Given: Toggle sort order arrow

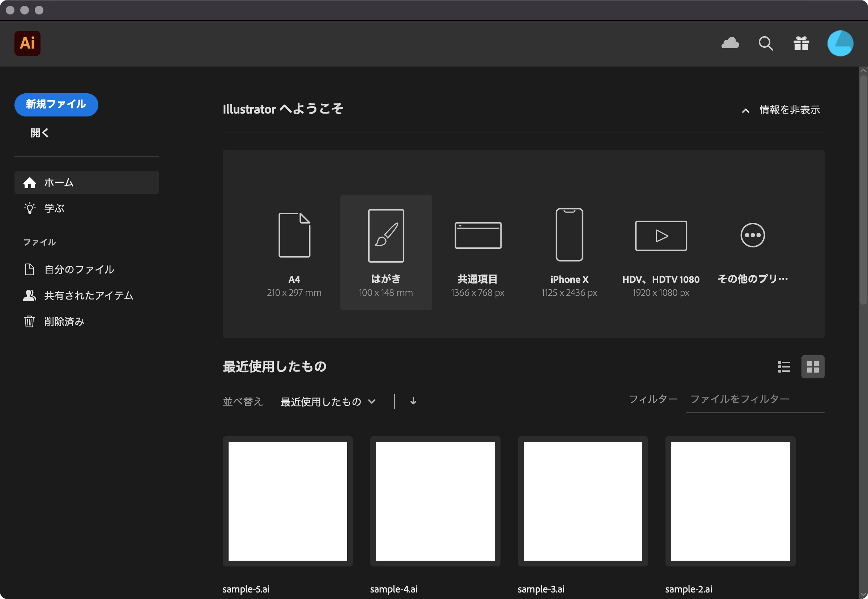Looking at the screenshot, I should pyautogui.click(x=413, y=401).
